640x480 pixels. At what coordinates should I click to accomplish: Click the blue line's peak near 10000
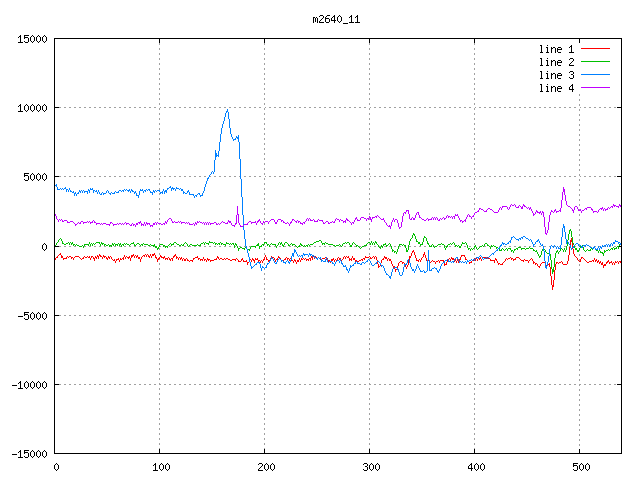pos(227,110)
